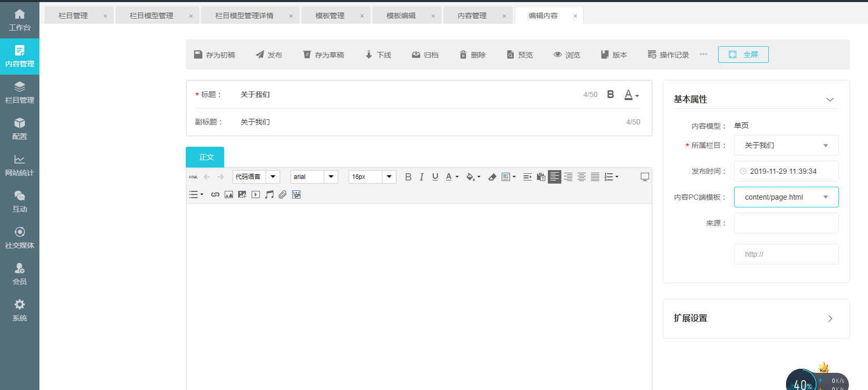Click the insert music icon

[269, 194]
